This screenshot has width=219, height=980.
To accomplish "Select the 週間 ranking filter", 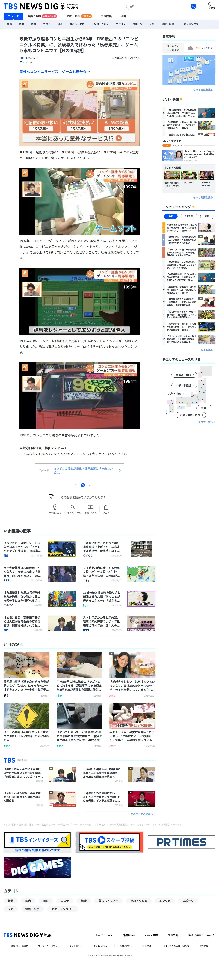I will 207,216.
